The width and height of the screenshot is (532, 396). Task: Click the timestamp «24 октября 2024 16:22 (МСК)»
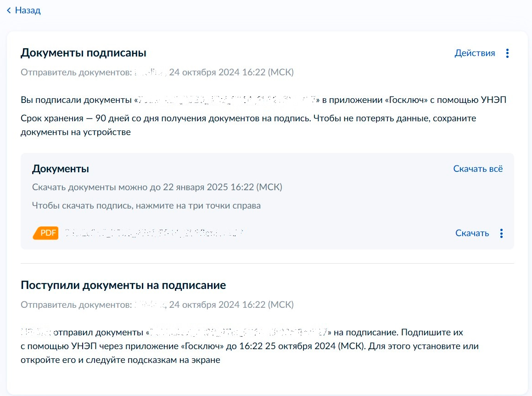click(231, 72)
